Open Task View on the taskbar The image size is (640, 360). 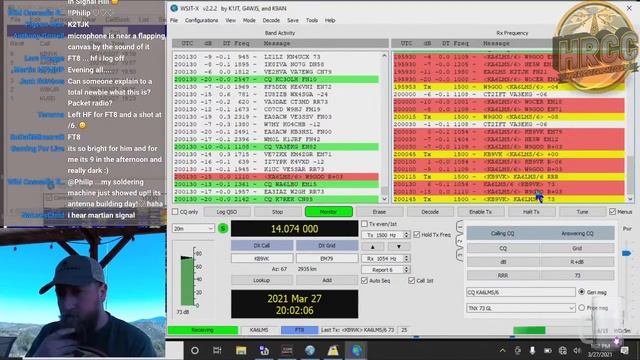tap(217, 350)
